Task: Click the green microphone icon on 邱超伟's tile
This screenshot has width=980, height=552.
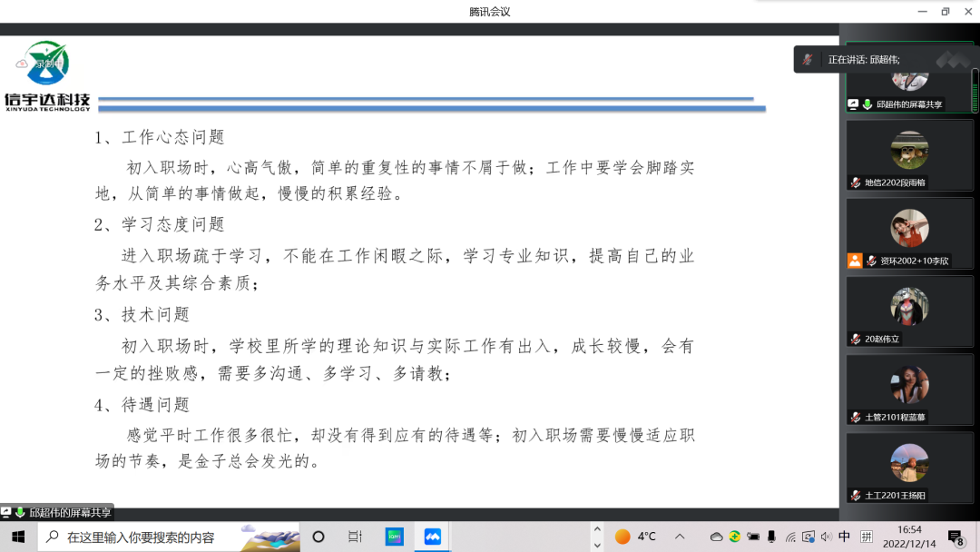Action: (x=867, y=104)
